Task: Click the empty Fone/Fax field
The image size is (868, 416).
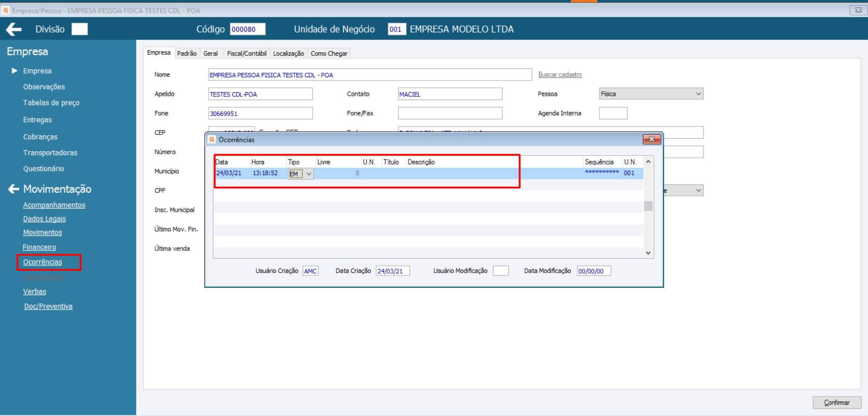Action: [x=450, y=113]
